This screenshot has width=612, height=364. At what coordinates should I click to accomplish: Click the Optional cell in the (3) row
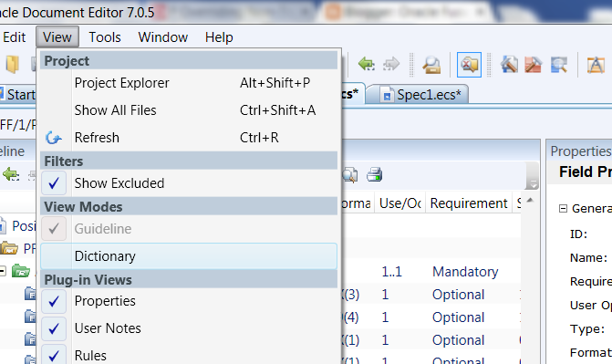point(458,295)
